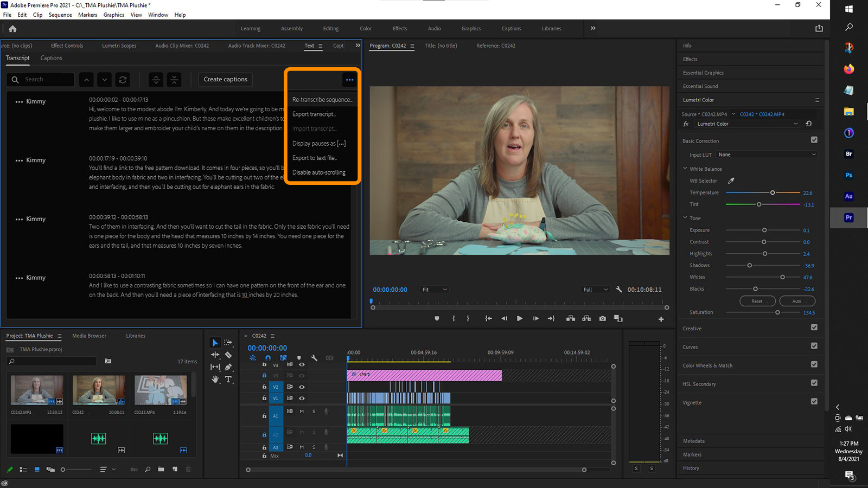868x488 pixels.
Task: Open the Fit zoom level dropdown
Action: 434,290
